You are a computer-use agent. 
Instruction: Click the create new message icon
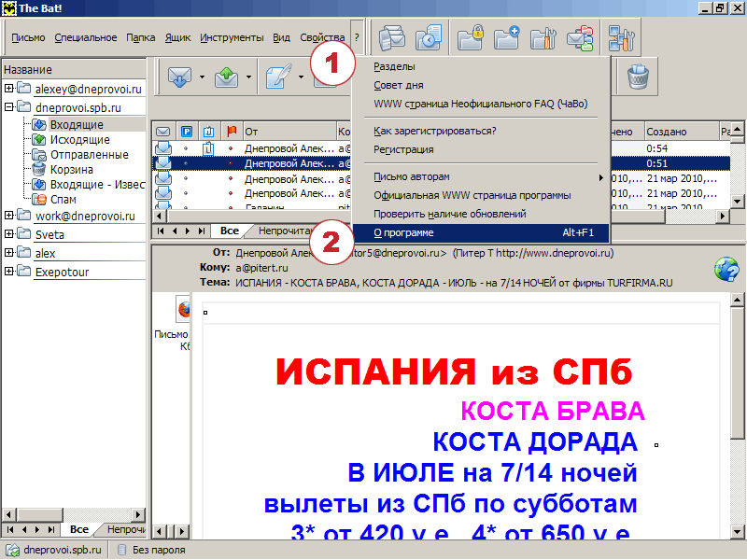[278, 77]
